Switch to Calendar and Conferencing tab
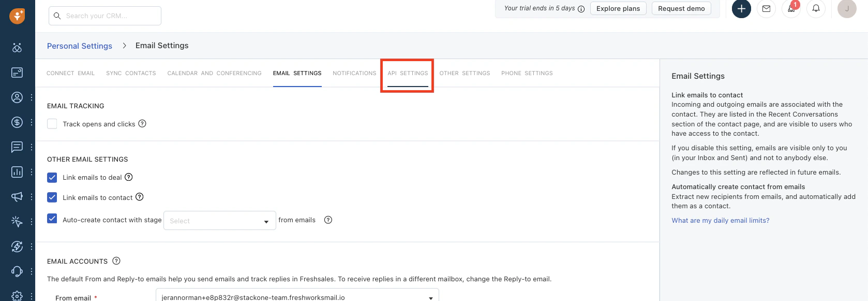Screen dimensions: 868x301 tap(215, 73)
